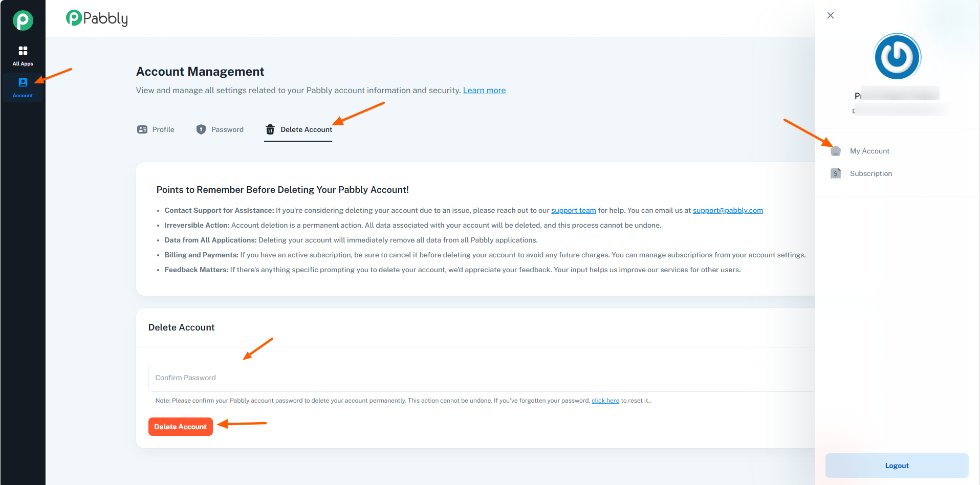Screen dimensions: 980x485
Task: Click the Pabbly logo in the sidebar
Action: tap(23, 20)
